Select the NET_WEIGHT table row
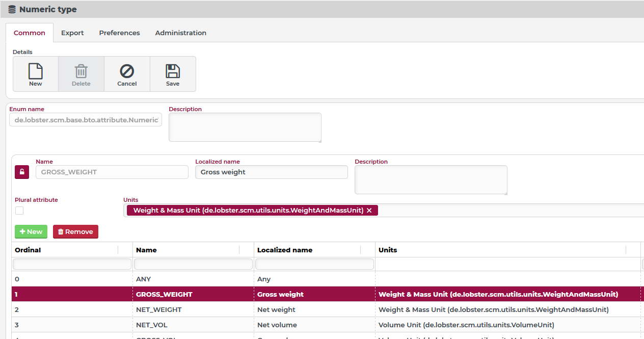 158,309
